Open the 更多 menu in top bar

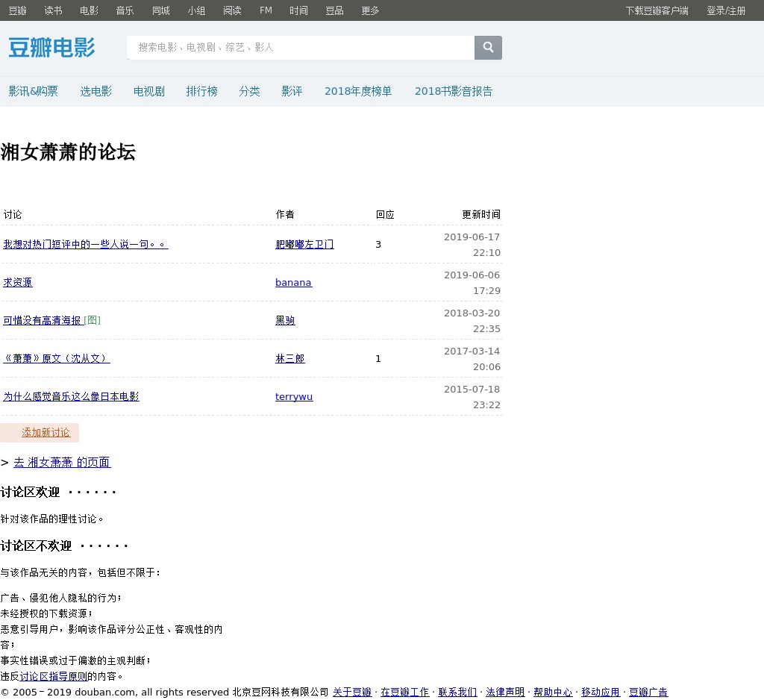tap(370, 10)
